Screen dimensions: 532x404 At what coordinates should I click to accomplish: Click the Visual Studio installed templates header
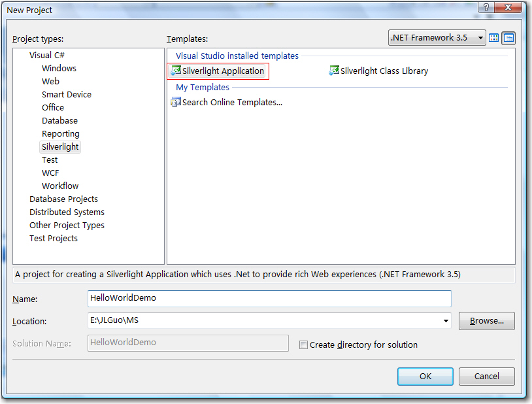[237, 56]
